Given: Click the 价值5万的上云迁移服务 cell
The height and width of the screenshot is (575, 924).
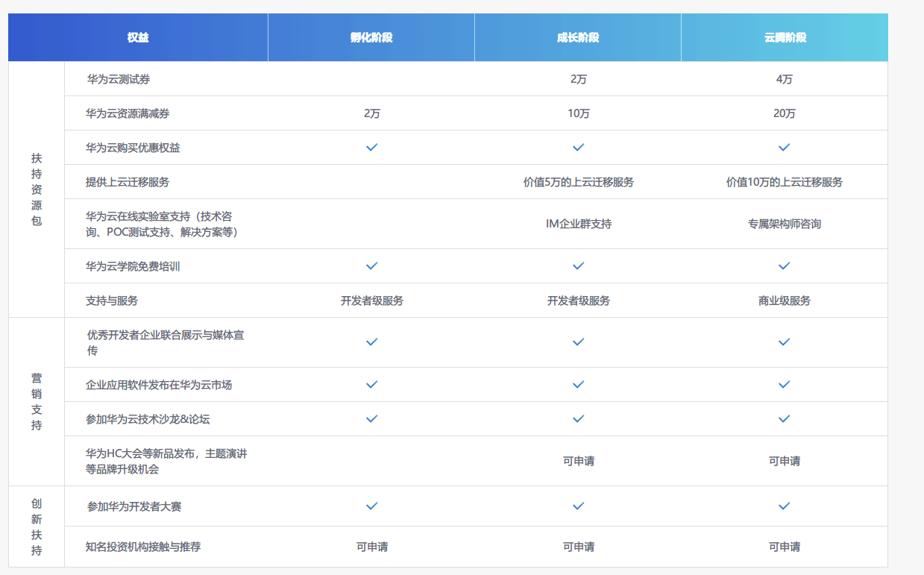Looking at the screenshot, I should click(x=578, y=182).
